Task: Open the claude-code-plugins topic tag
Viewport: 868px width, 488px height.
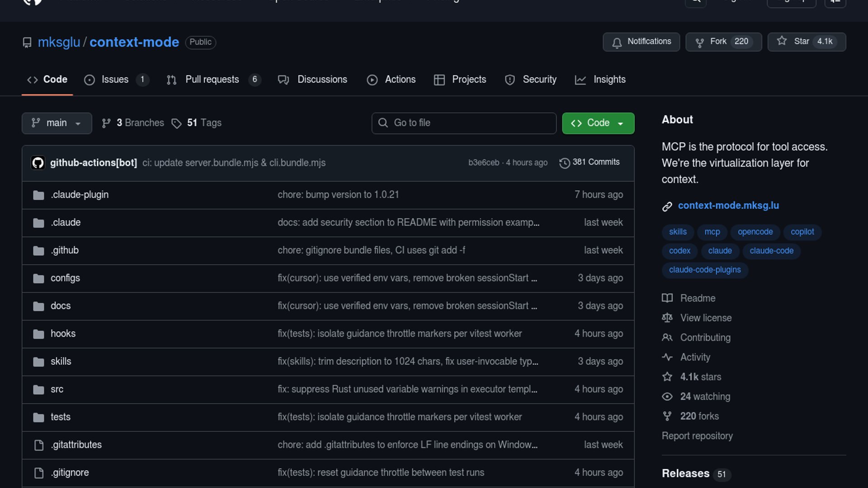Action: coord(704,270)
